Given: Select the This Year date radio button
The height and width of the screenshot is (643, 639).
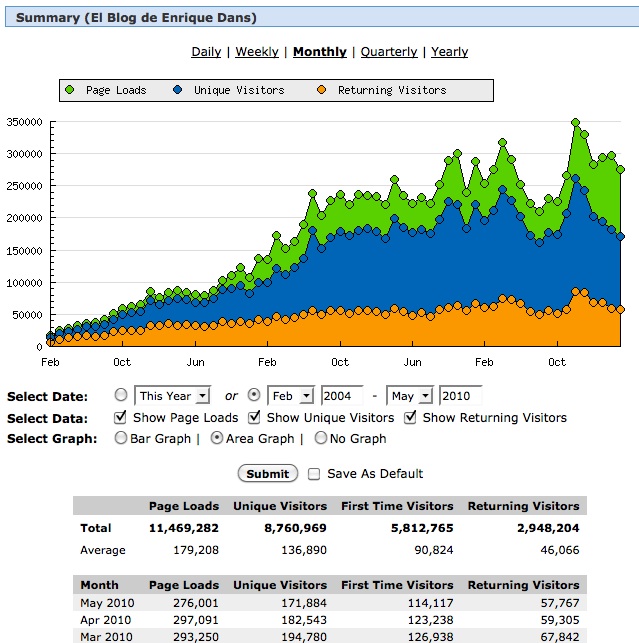Looking at the screenshot, I should tap(122, 396).
